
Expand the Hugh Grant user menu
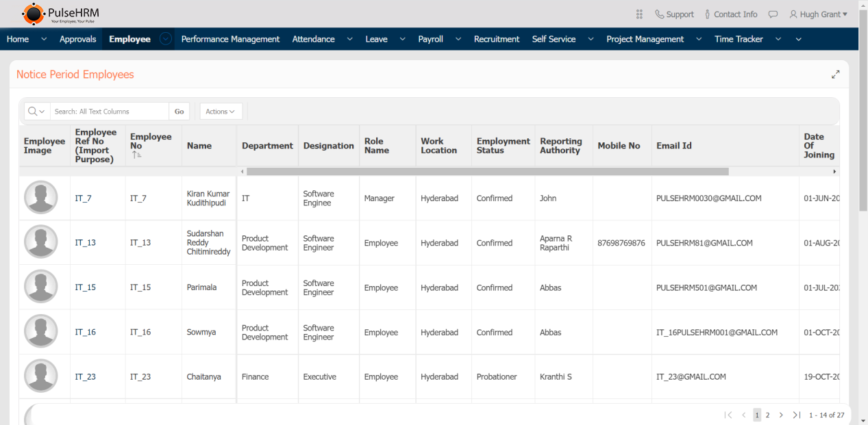818,14
